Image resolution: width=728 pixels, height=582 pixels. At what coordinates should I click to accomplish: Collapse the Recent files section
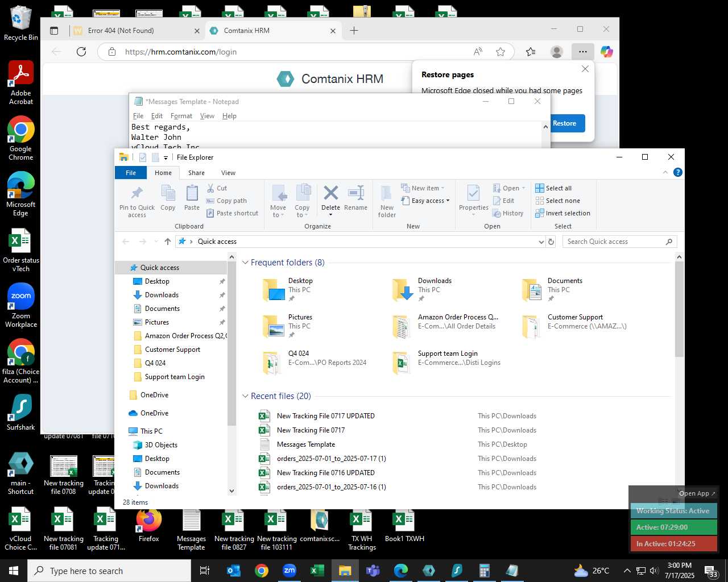(246, 396)
